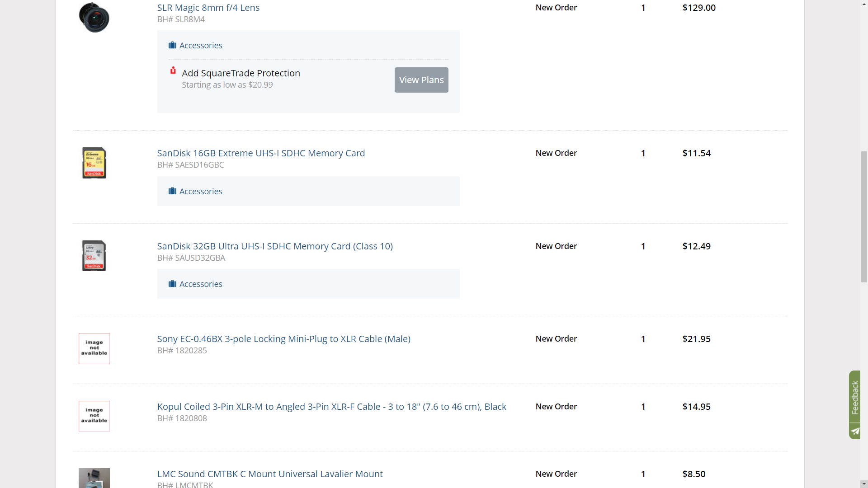
Task: Open SanDisk 32GB Ultra card thumbnail
Action: (94, 256)
